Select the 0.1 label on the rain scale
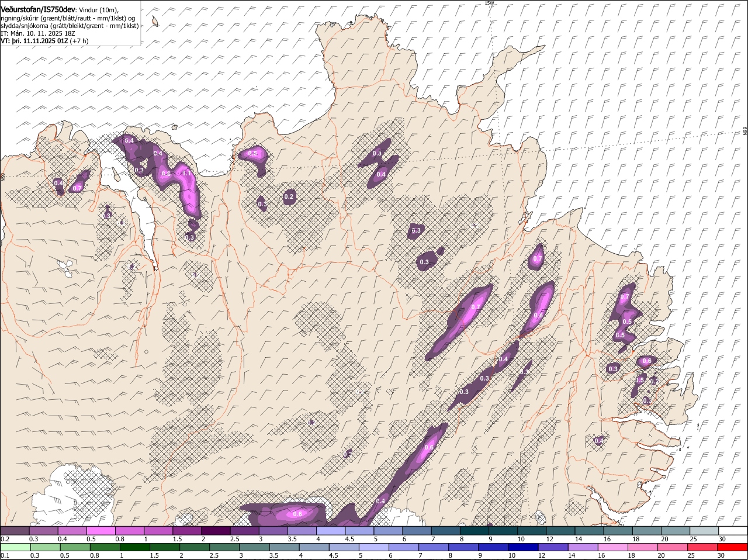748x560 pixels. point(5,555)
